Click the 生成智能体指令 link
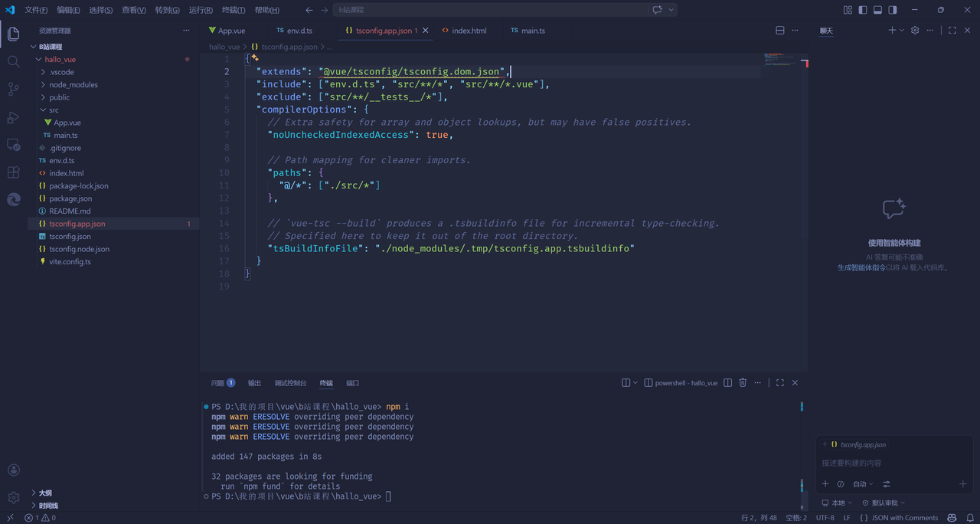Image resolution: width=980 pixels, height=524 pixels. [861, 267]
